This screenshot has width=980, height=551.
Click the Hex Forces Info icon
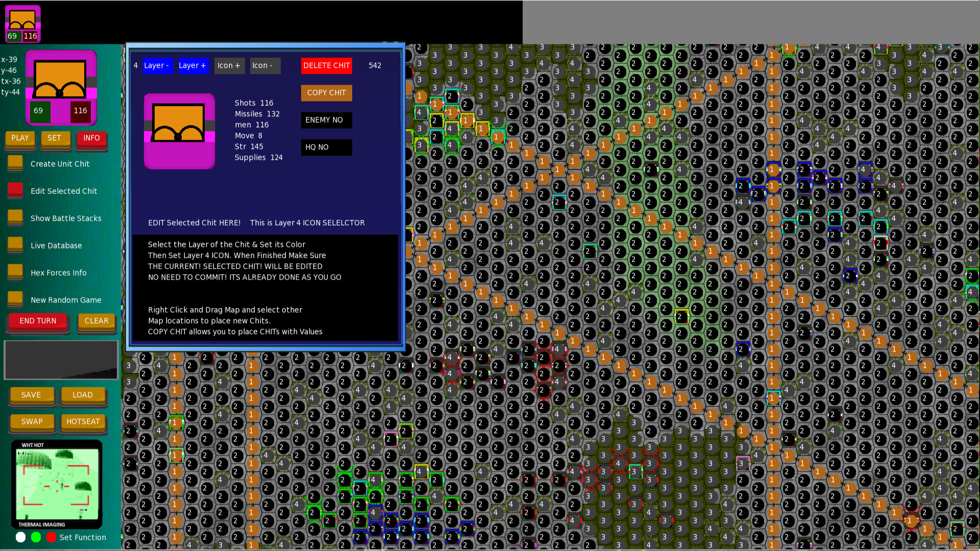(x=14, y=271)
